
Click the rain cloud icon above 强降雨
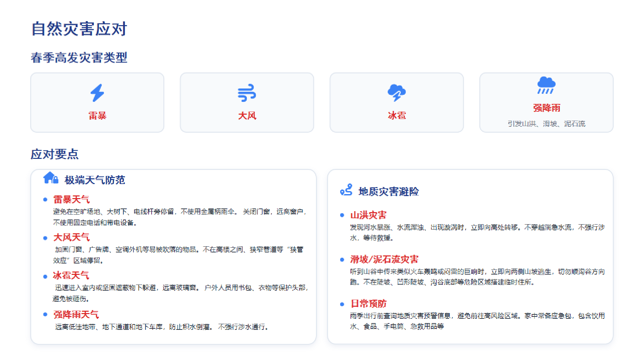[546, 85]
